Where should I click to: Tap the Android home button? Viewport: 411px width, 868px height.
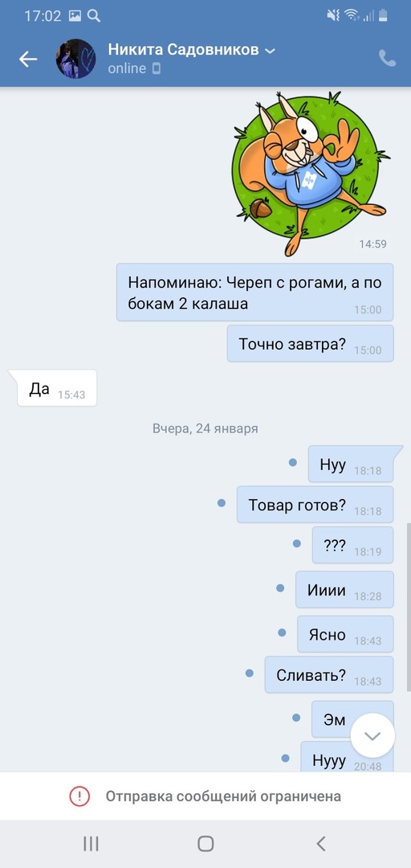click(x=205, y=844)
